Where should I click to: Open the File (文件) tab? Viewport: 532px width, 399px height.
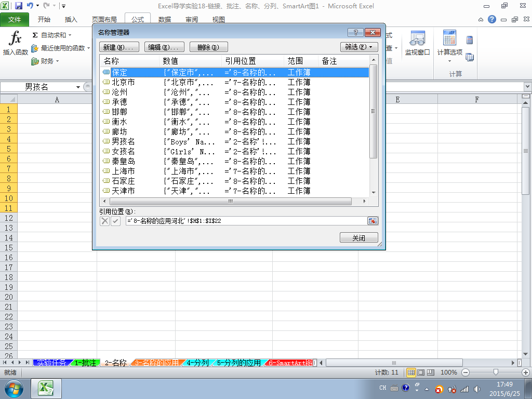coord(15,19)
